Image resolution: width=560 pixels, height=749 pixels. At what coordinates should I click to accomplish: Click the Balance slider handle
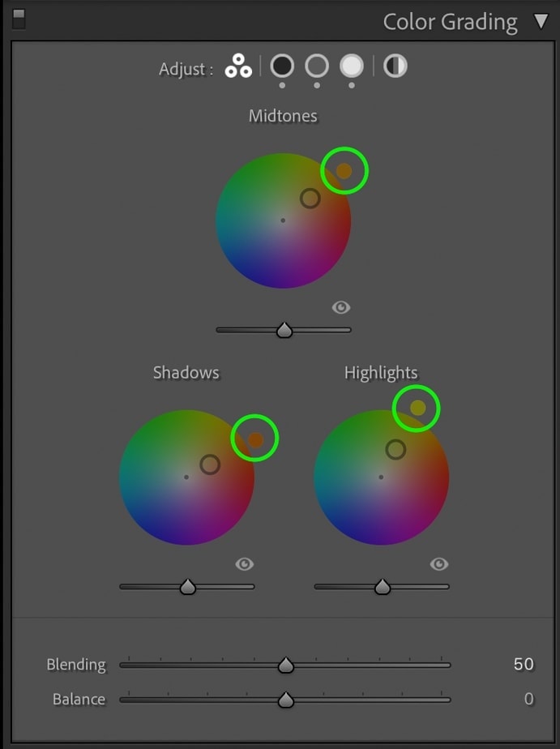(x=285, y=700)
